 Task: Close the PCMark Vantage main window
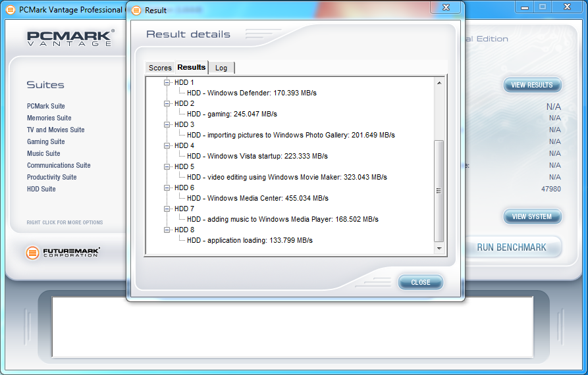[567, 7]
